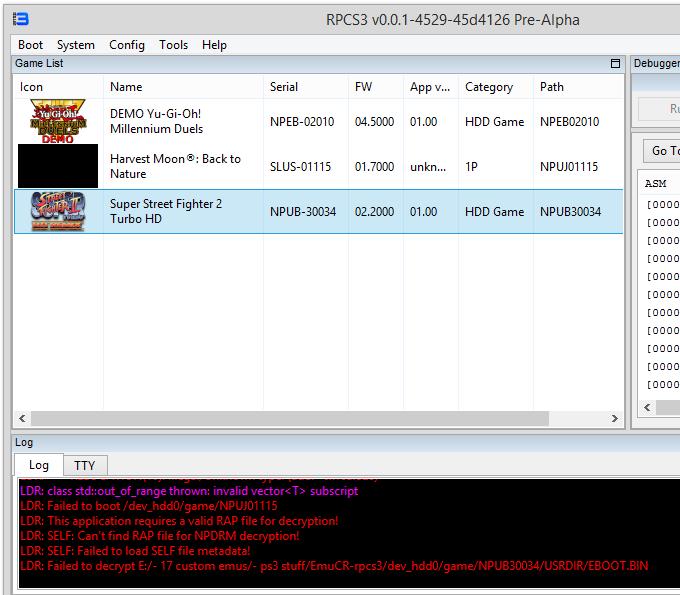Click firmware value 01.7000

374,167
